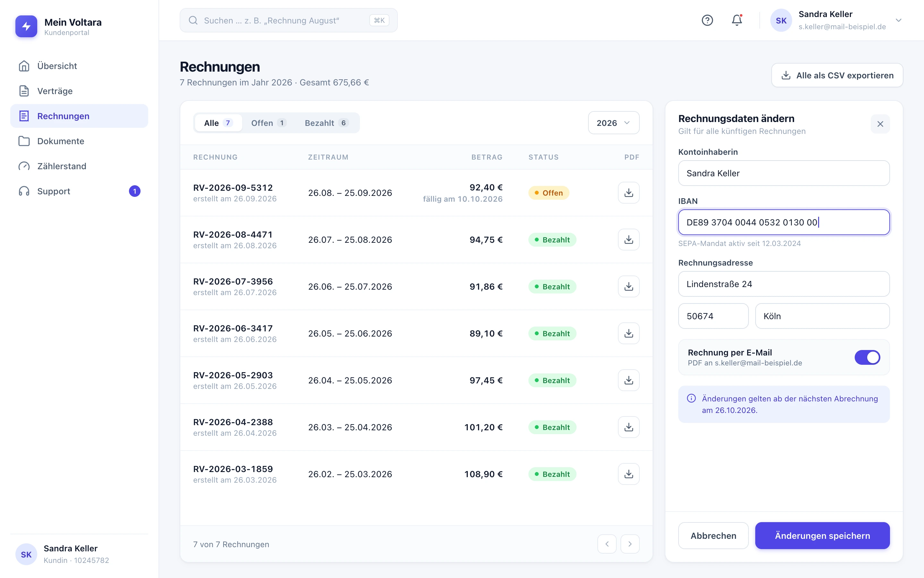The image size is (924, 578).
Task: Toggle Rechnung per E-Mail switch
Action: tap(867, 357)
